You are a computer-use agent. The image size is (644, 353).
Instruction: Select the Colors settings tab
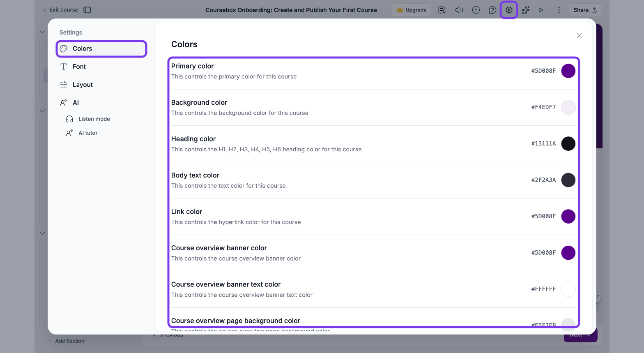click(x=101, y=48)
